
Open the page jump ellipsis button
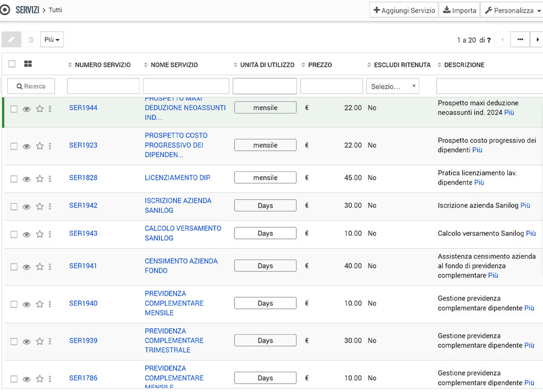[x=519, y=40]
